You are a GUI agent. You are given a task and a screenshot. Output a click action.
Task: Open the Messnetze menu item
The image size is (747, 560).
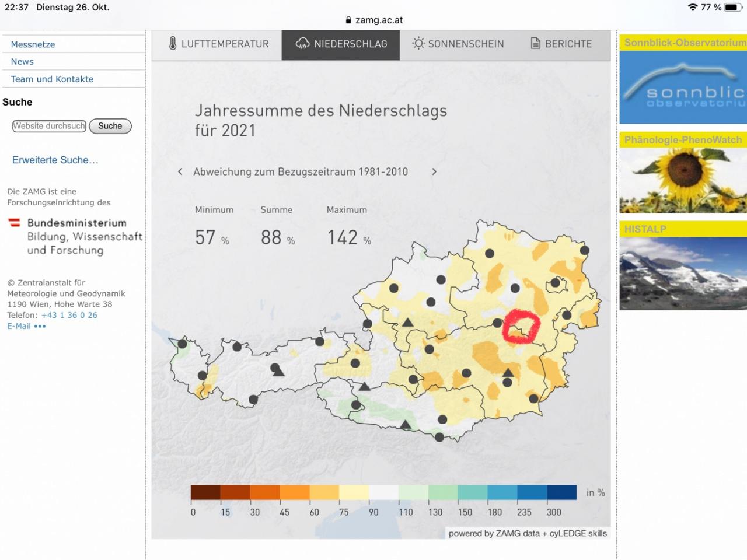(x=33, y=44)
